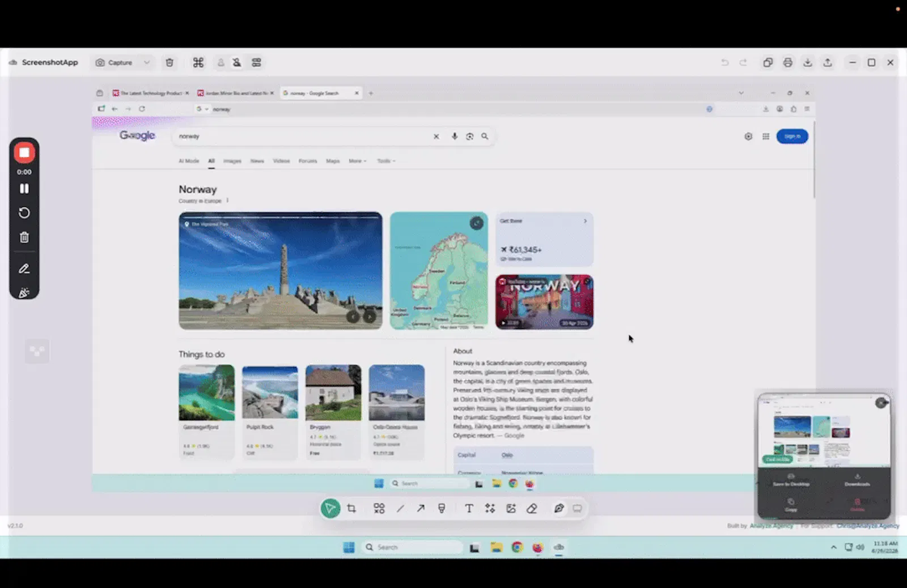Expand the Get there flight card chevron
The width and height of the screenshot is (907, 588).
pos(586,221)
